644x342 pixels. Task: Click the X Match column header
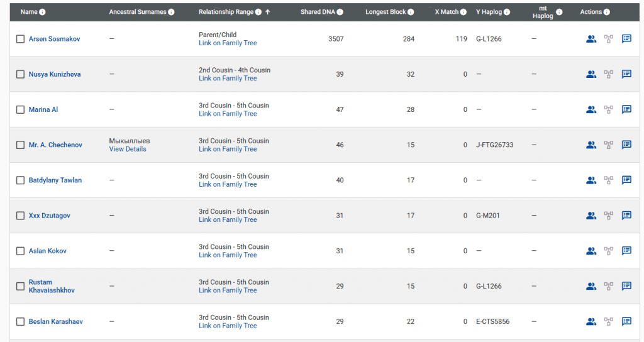pos(447,12)
